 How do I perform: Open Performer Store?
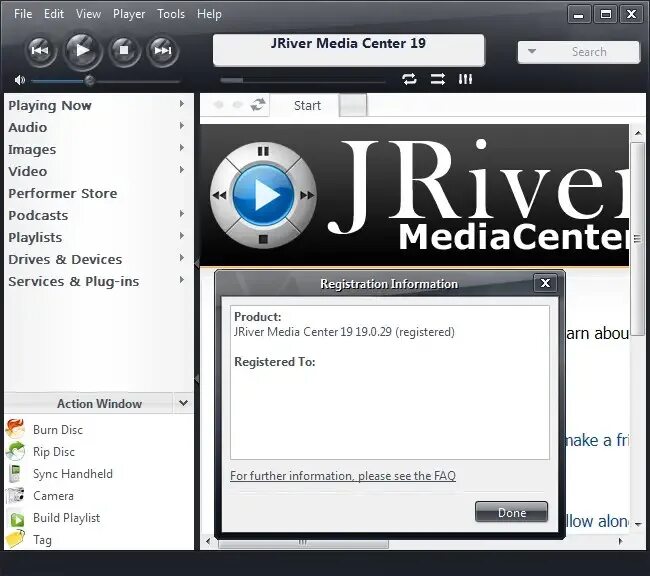pos(63,193)
